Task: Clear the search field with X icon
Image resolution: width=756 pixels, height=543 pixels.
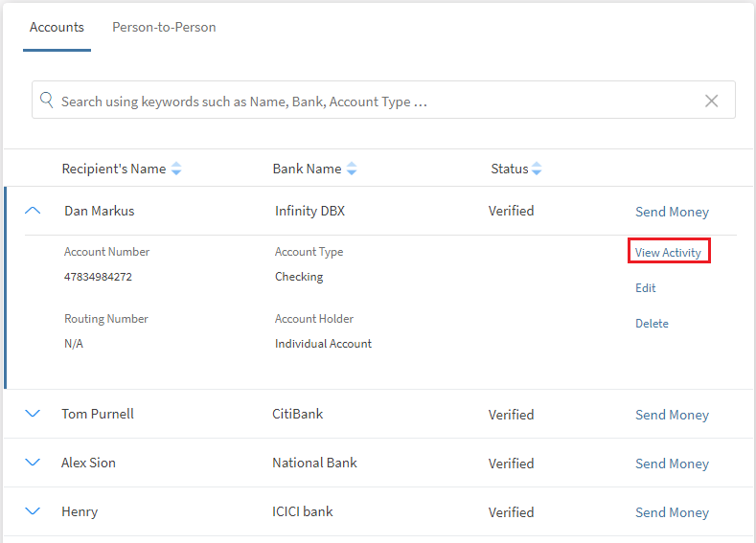Action: click(711, 101)
